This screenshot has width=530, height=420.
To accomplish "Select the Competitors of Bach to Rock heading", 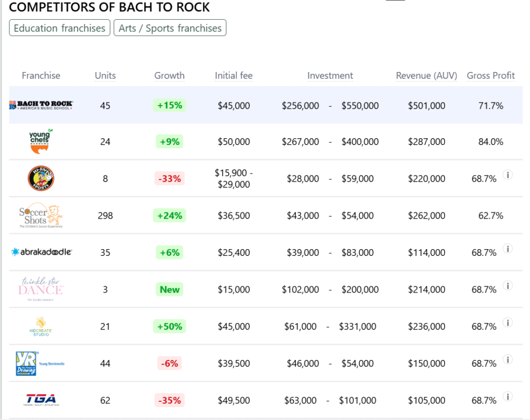I will click(109, 7).
